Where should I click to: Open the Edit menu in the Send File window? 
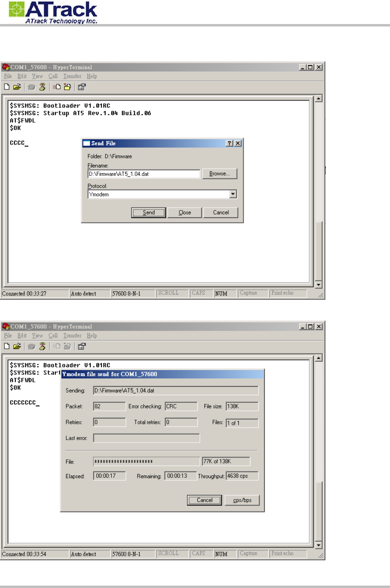click(22, 76)
